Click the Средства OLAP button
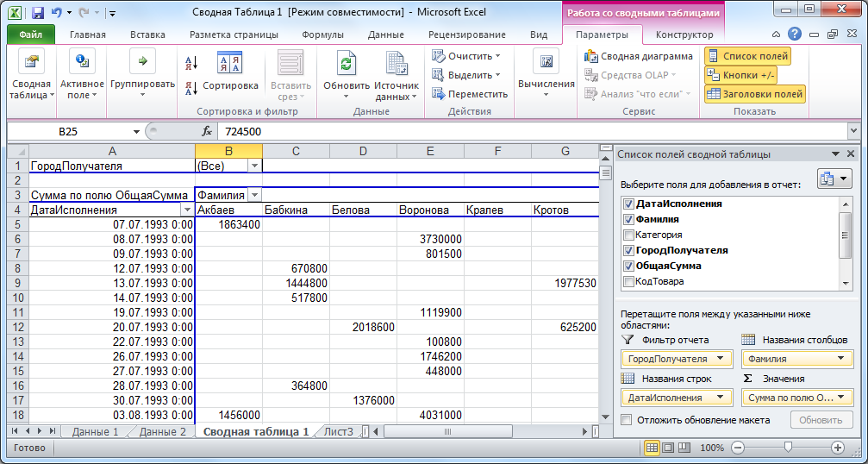The image size is (868, 464). pyautogui.click(x=631, y=75)
